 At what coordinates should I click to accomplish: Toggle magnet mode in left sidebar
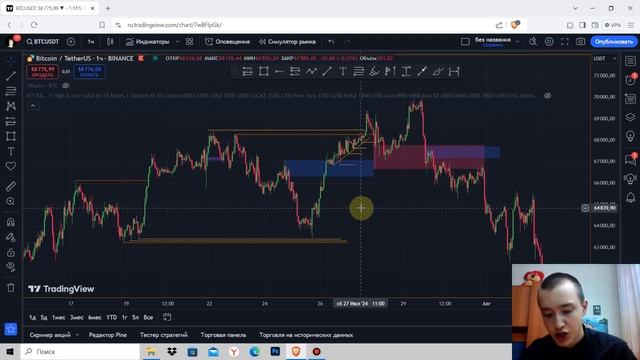coord(11,222)
